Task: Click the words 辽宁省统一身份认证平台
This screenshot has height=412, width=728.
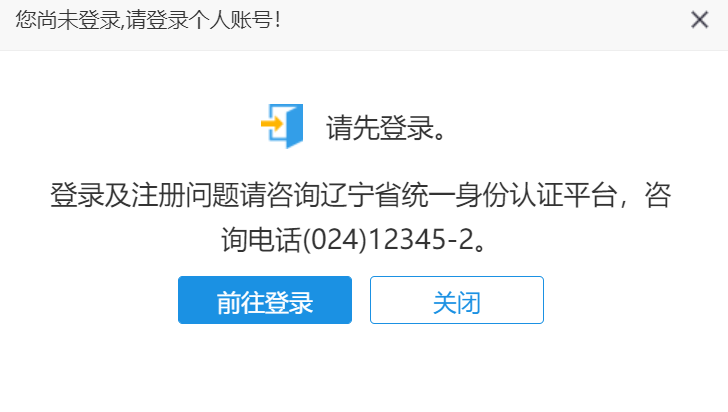Action: click(468, 195)
